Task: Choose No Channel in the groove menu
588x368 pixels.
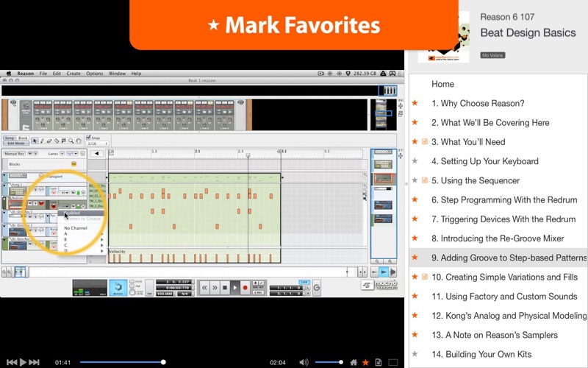Action: pyautogui.click(x=76, y=228)
